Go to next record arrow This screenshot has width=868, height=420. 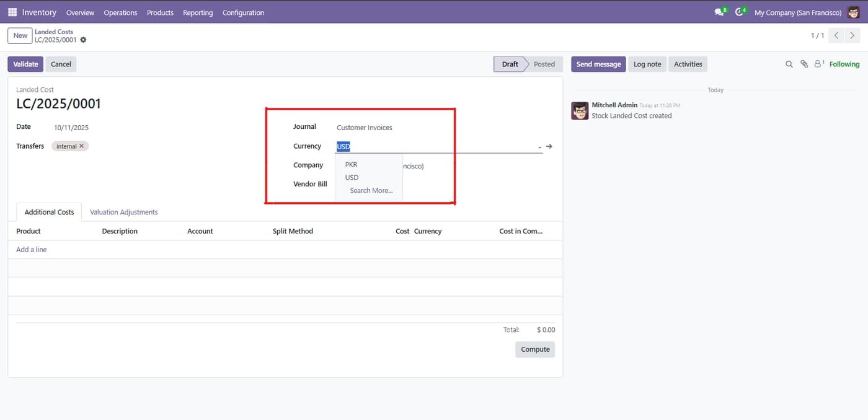click(x=852, y=35)
